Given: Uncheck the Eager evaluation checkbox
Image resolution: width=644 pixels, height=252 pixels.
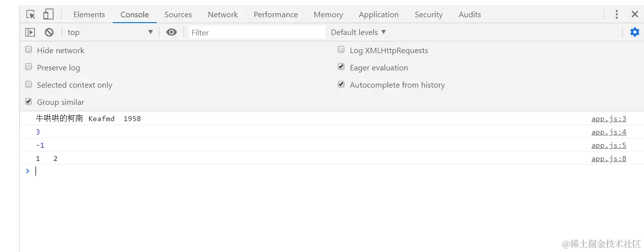Looking at the screenshot, I should tap(341, 67).
